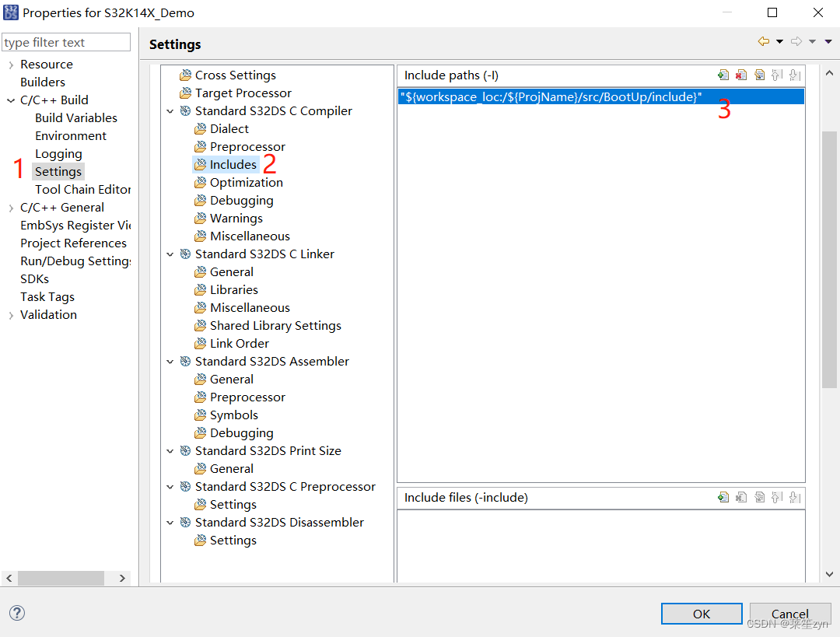Collapse the Standard S32DS C Linker node

[170, 254]
